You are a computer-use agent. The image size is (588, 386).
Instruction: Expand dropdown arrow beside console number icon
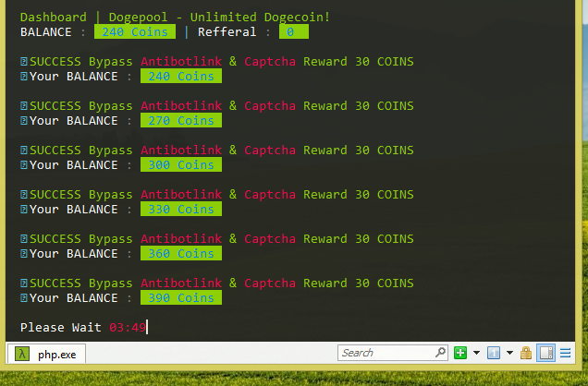coord(509,353)
